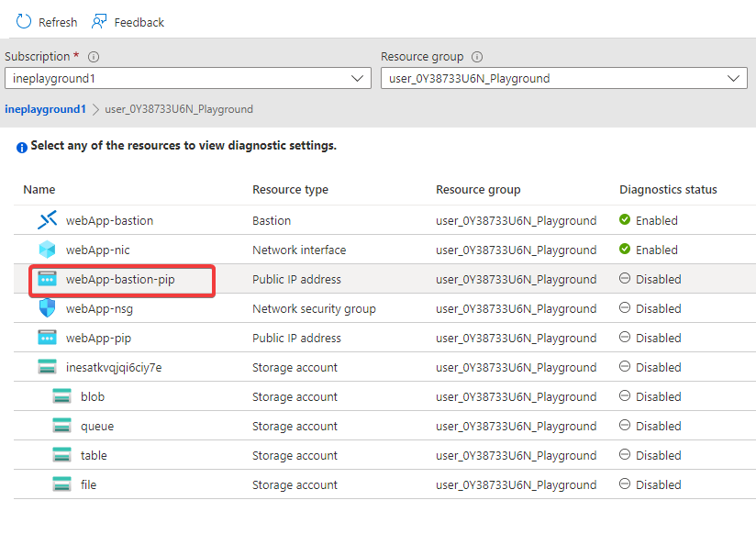Open the Subscription dropdown
This screenshot has height=556, width=756.
(x=187, y=79)
